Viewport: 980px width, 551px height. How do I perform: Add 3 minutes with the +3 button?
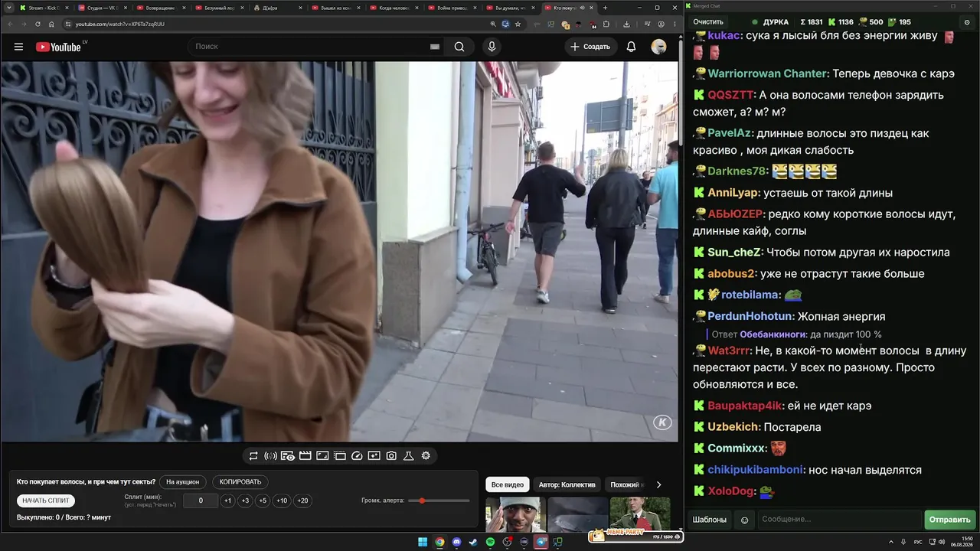click(245, 501)
